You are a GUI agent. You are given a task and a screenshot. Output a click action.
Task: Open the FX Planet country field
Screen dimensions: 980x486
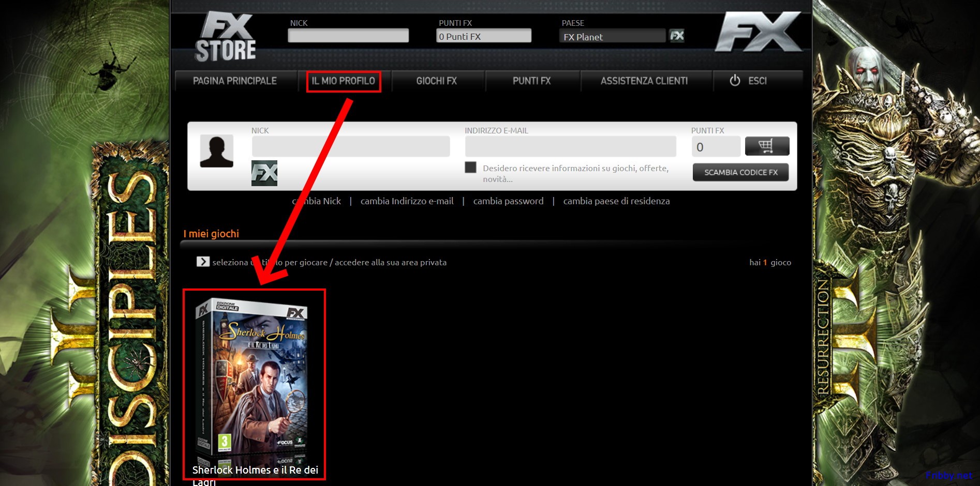pyautogui.click(x=612, y=36)
